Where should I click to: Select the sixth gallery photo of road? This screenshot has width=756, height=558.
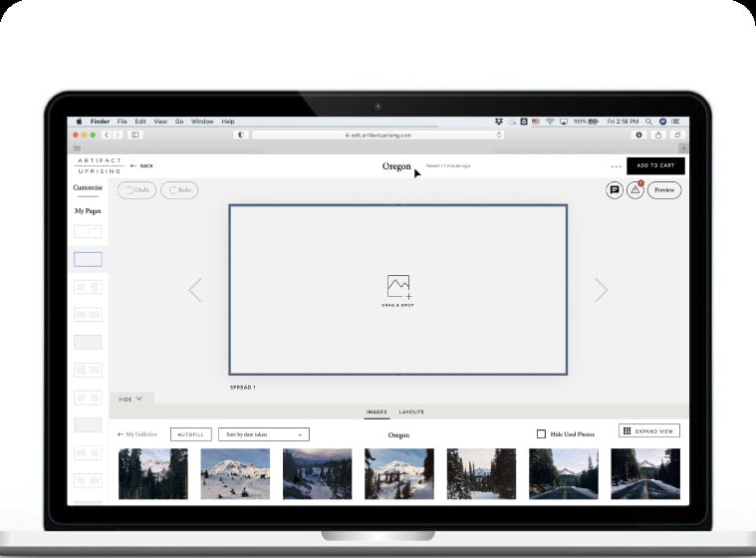564,473
